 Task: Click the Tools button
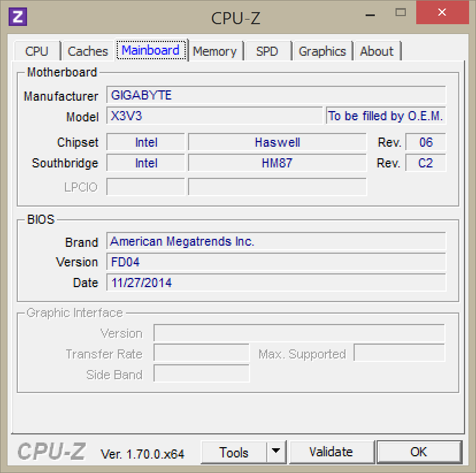tap(234, 452)
